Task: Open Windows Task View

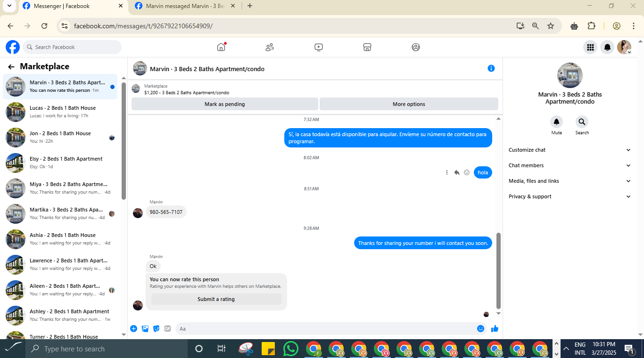Action: (221, 349)
